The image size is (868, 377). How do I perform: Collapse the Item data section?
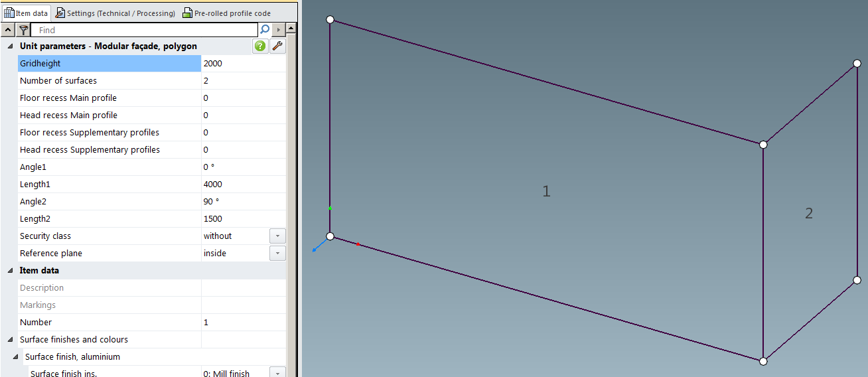point(10,271)
